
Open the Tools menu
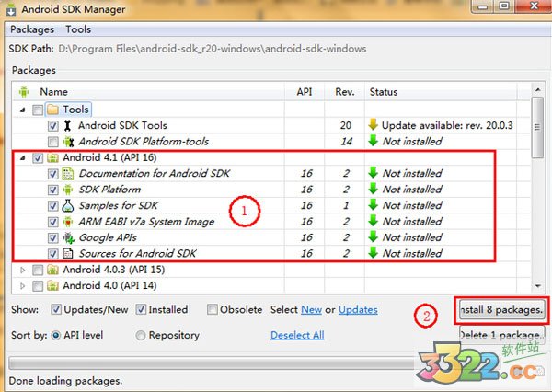click(78, 29)
